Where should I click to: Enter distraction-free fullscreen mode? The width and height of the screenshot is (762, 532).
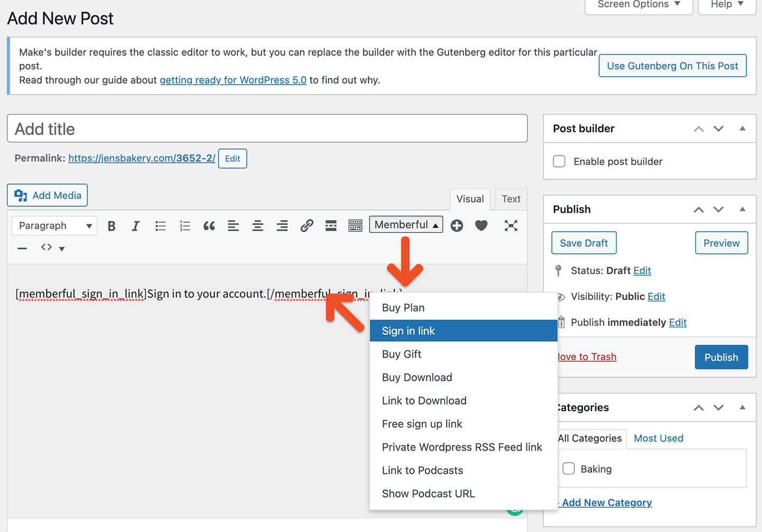[x=511, y=226]
